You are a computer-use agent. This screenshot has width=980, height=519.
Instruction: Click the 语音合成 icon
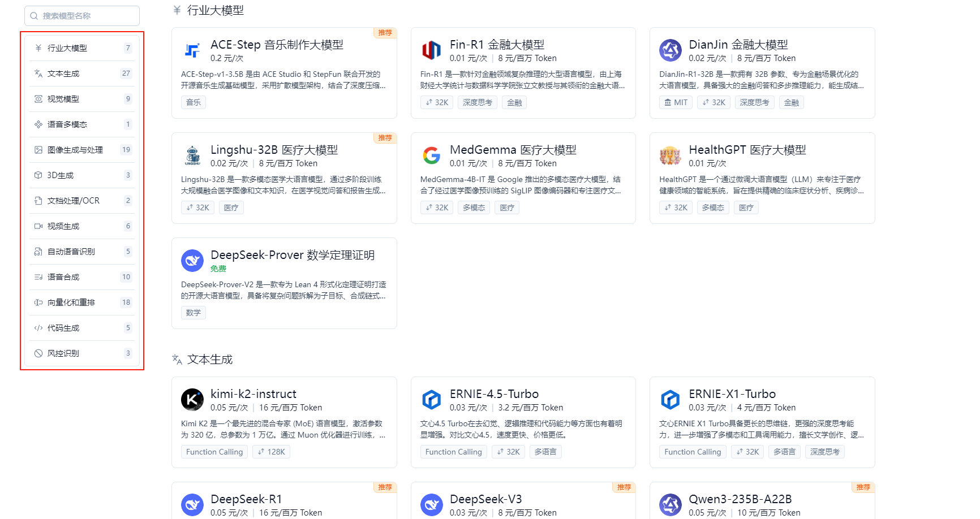38,277
